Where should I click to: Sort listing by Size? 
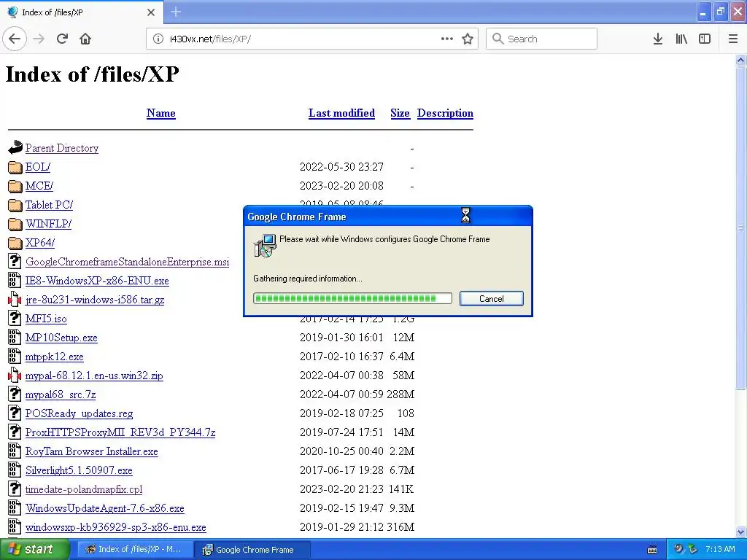tap(400, 113)
